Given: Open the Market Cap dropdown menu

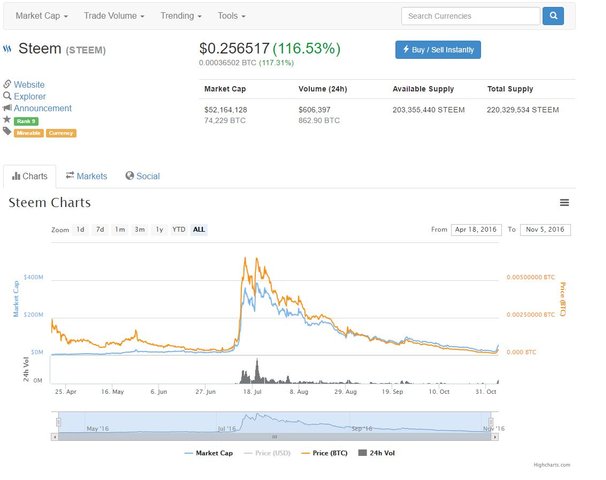Looking at the screenshot, I should 41,16.
